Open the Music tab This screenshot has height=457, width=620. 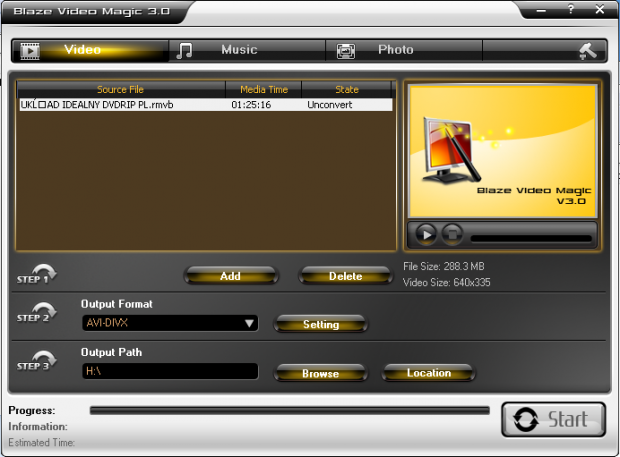pos(247,50)
